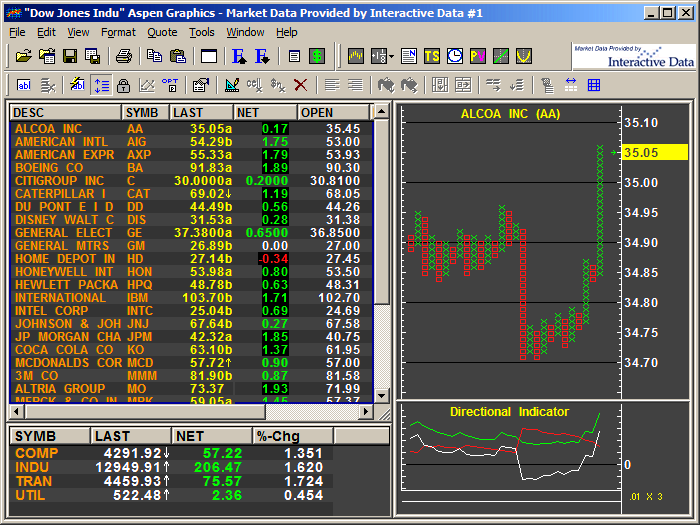Click the highlighted 35.05 price marker
Viewport: 700px width, 525px height.
tap(654, 153)
